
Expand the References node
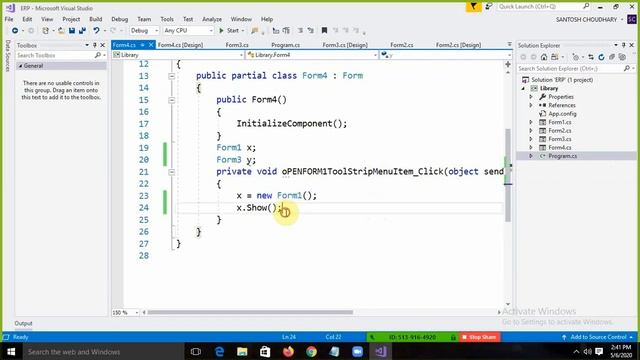pos(531,105)
